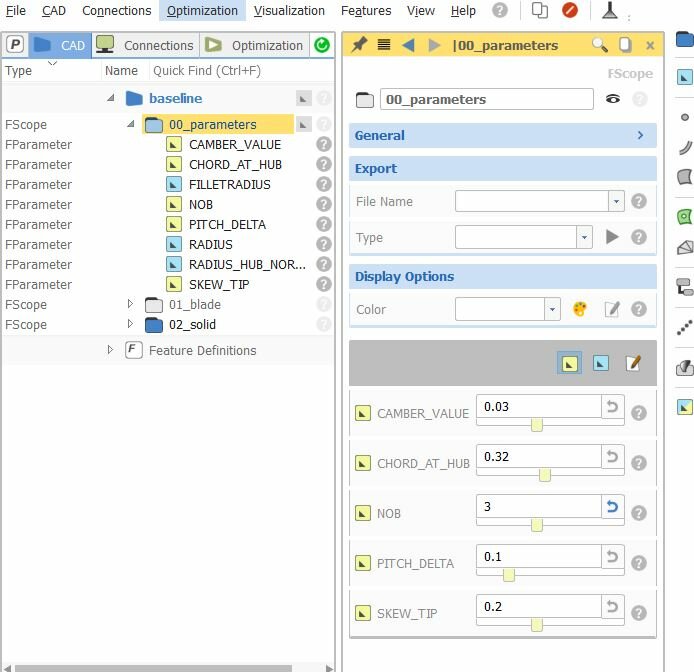Click the pin icon in object editor header
The image size is (694, 672).
pos(359,45)
